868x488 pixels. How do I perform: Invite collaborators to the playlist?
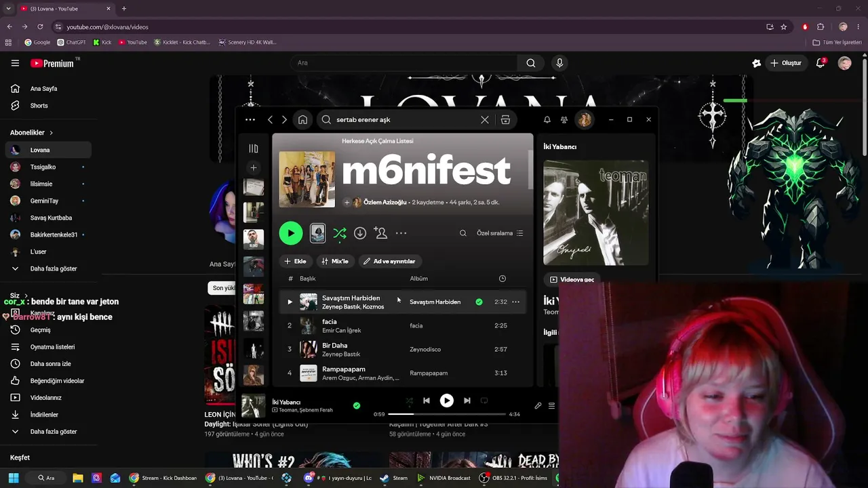click(380, 233)
